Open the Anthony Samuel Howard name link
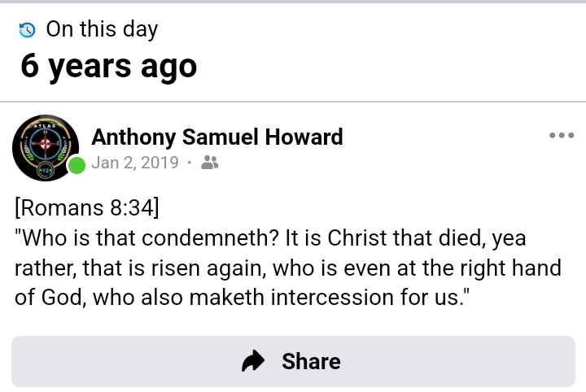Image resolution: width=586 pixels, height=392 pixels. (x=216, y=137)
